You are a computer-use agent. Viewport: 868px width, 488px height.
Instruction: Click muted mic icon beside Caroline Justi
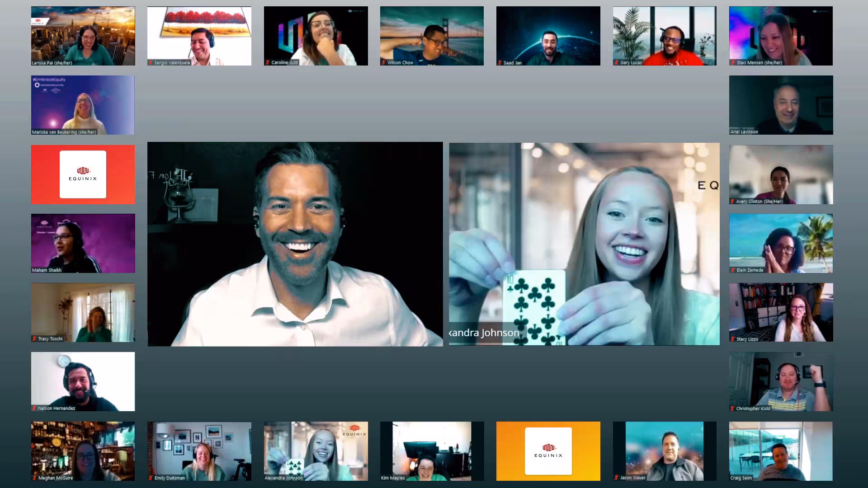(268, 63)
